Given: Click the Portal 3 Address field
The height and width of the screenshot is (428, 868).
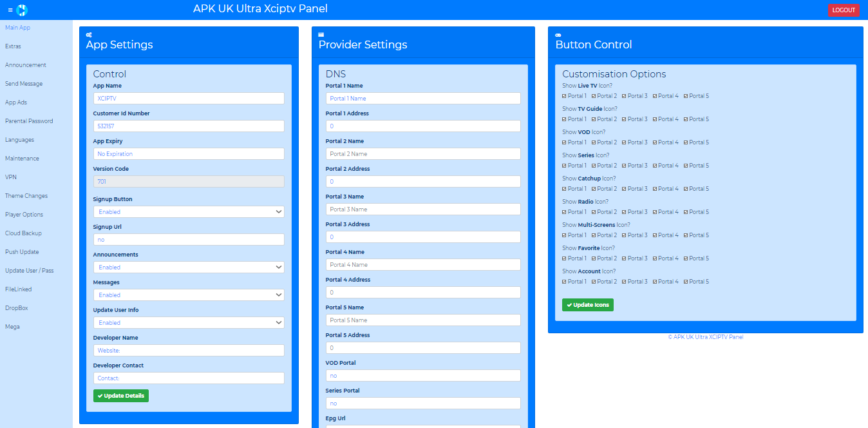Looking at the screenshot, I should coord(423,237).
